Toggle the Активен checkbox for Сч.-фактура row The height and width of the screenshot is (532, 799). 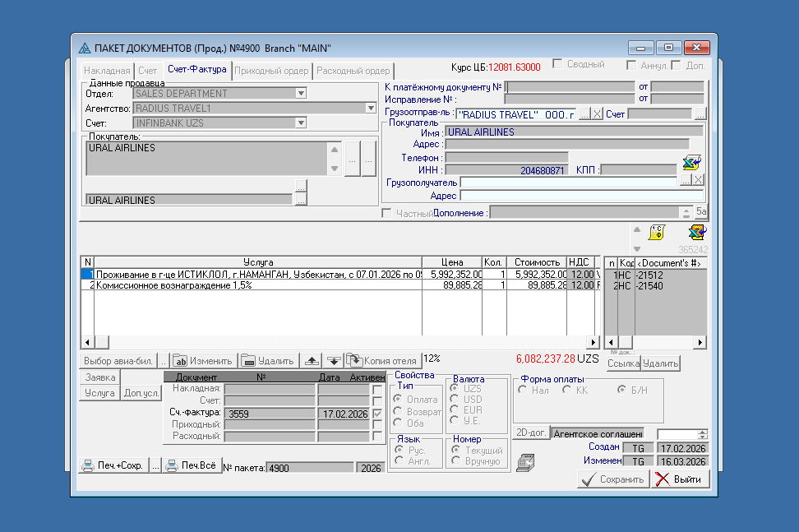[x=377, y=414]
